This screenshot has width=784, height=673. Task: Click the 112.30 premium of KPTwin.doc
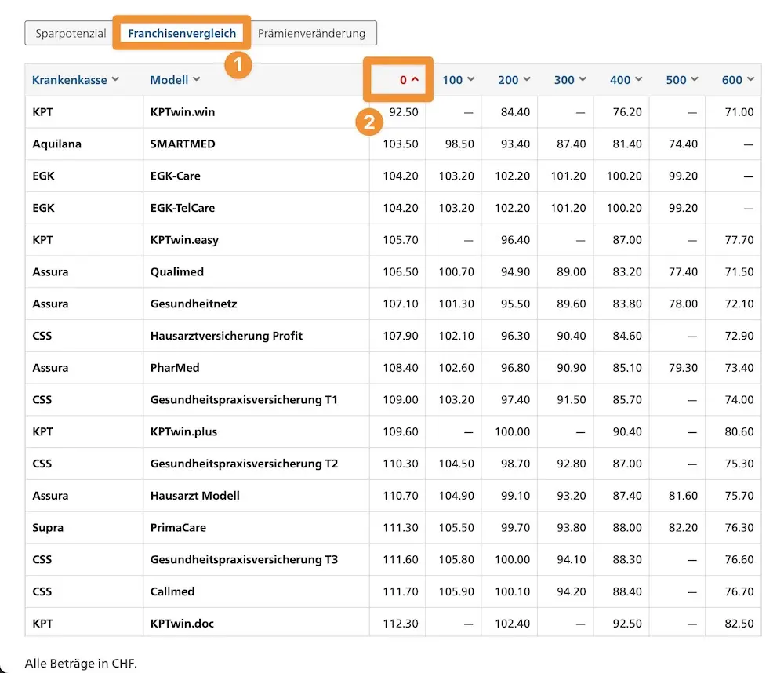[401, 624]
